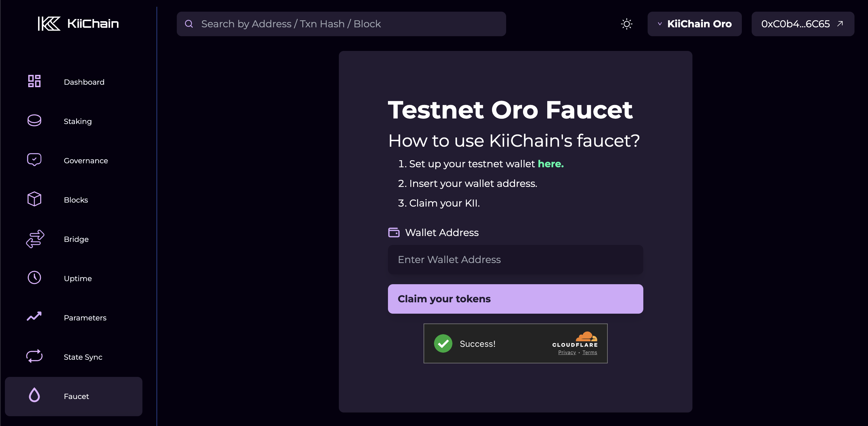This screenshot has width=868, height=426.
Task: Expand the KiiChain Oro network dropdown
Action: [x=694, y=24]
